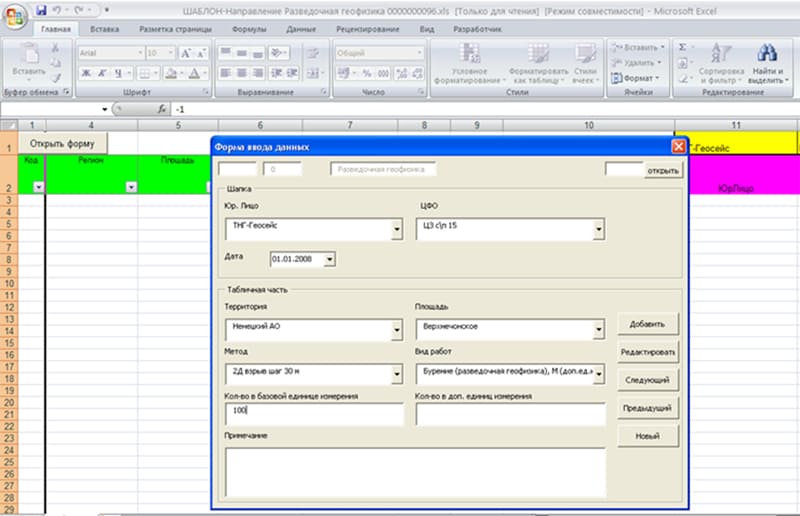Click the Undo icon in quick access toolbar

pyautogui.click(x=57, y=10)
